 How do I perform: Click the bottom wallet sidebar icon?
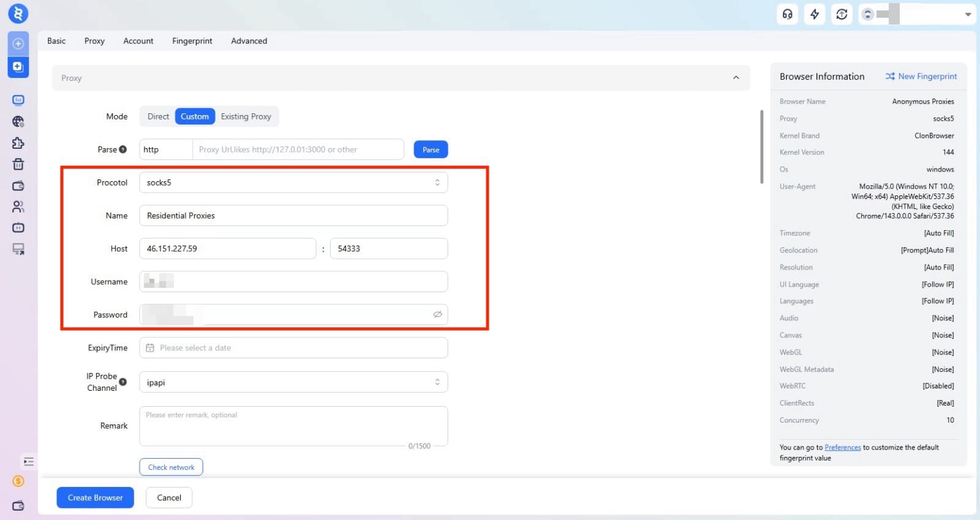tap(18, 505)
